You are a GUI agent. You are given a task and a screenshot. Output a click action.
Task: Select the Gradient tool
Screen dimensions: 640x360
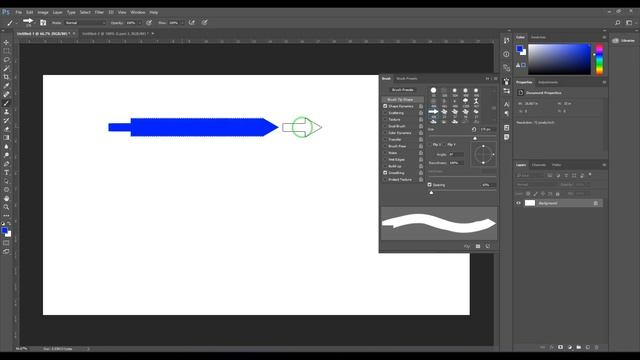(6, 138)
